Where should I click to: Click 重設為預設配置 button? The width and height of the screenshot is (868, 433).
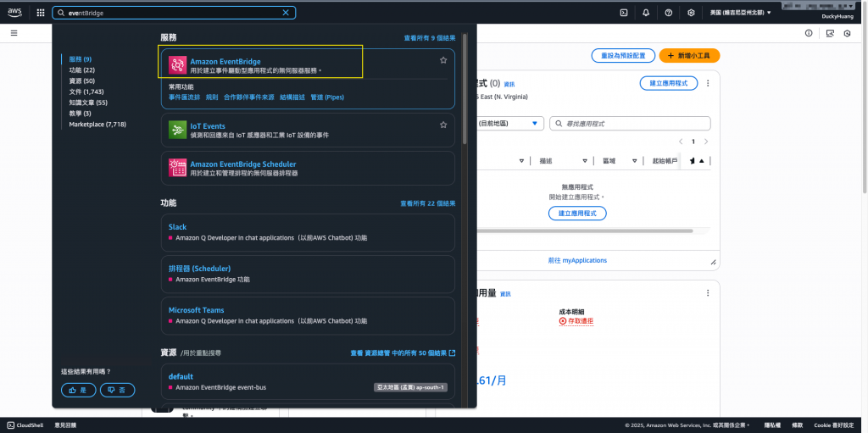pyautogui.click(x=623, y=56)
